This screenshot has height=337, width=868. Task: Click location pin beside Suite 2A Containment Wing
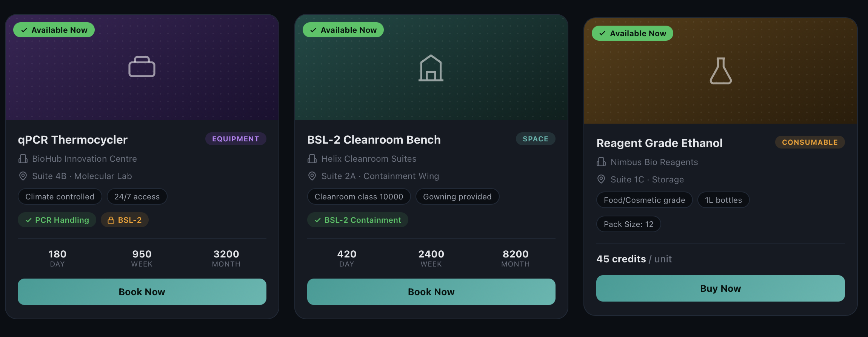tap(312, 176)
